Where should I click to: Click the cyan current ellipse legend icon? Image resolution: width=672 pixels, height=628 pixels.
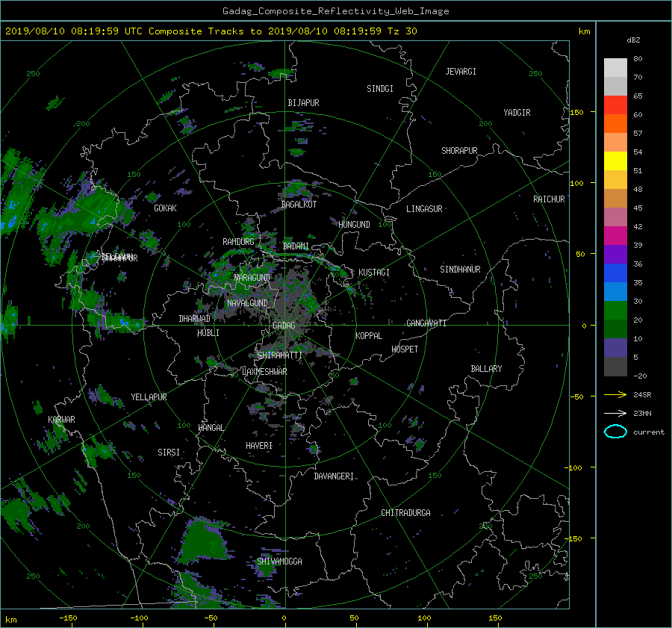tap(615, 432)
